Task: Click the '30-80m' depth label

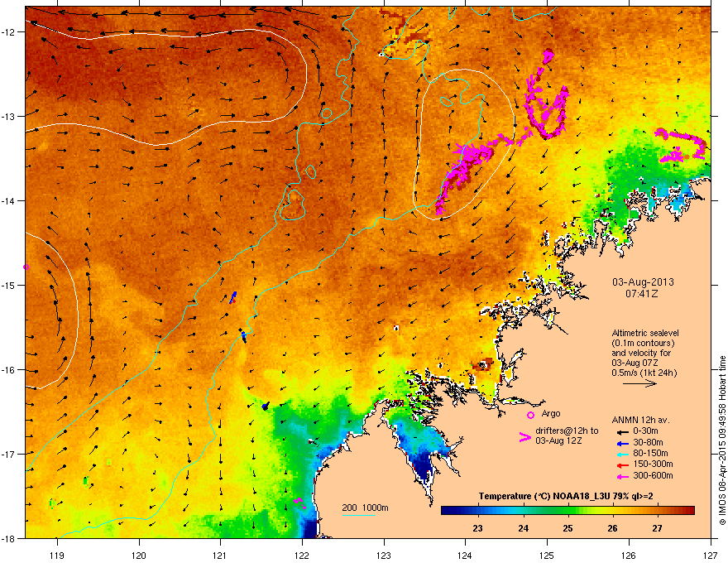Action: click(648, 442)
